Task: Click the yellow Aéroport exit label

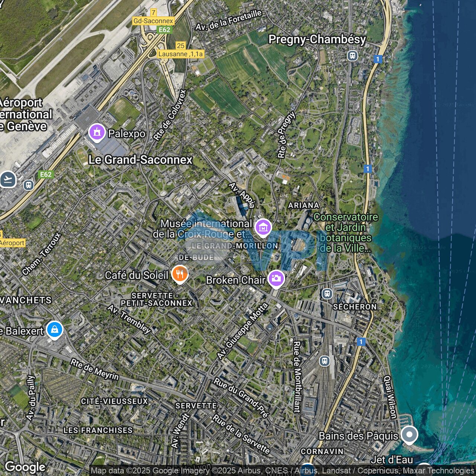Action: [x=12, y=243]
